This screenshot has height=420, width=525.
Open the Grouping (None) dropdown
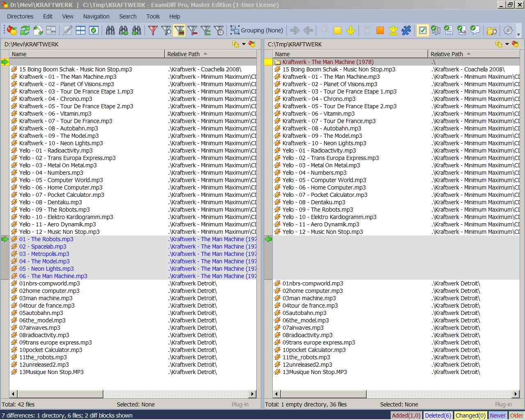pos(257,30)
